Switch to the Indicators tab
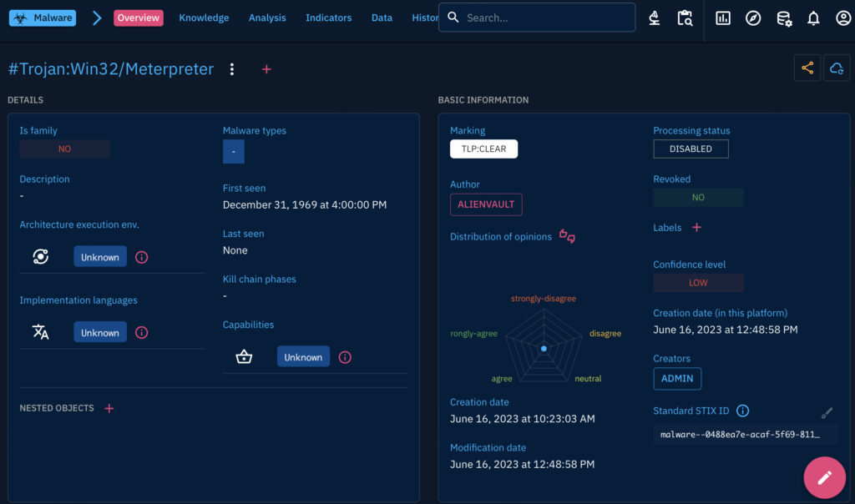This screenshot has width=855, height=504. 328,18
